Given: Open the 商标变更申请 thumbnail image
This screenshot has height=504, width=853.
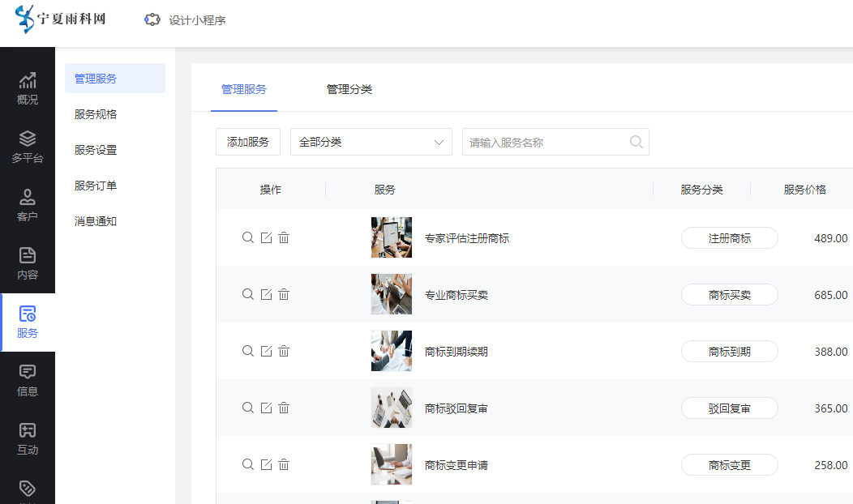Looking at the screenshot, I should point(392,464).
